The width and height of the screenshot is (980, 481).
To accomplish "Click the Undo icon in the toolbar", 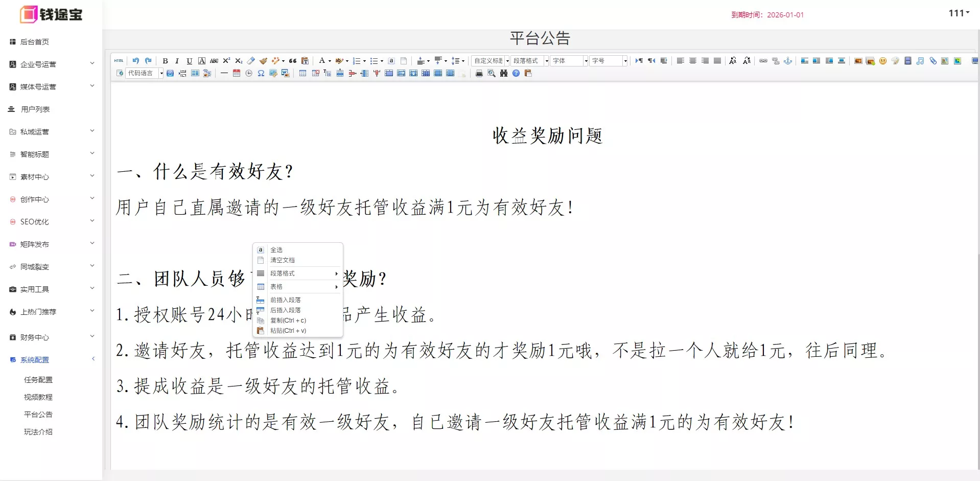I will click(135, 61).
